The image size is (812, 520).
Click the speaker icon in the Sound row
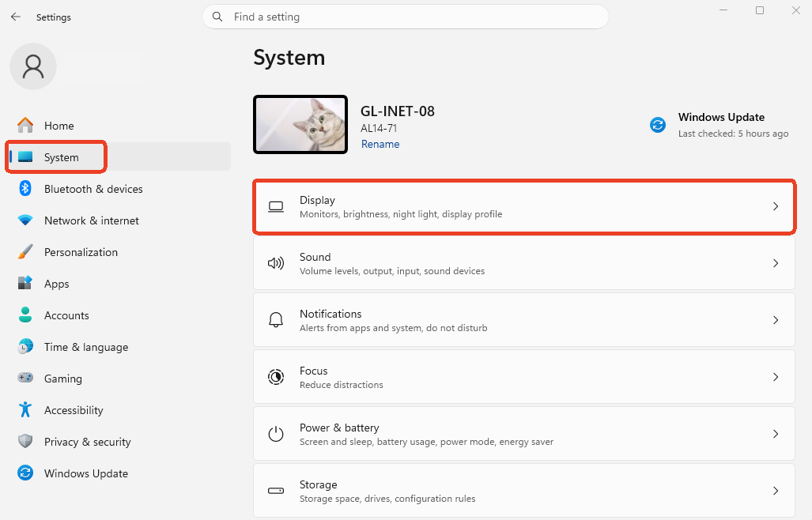[275, 263]
